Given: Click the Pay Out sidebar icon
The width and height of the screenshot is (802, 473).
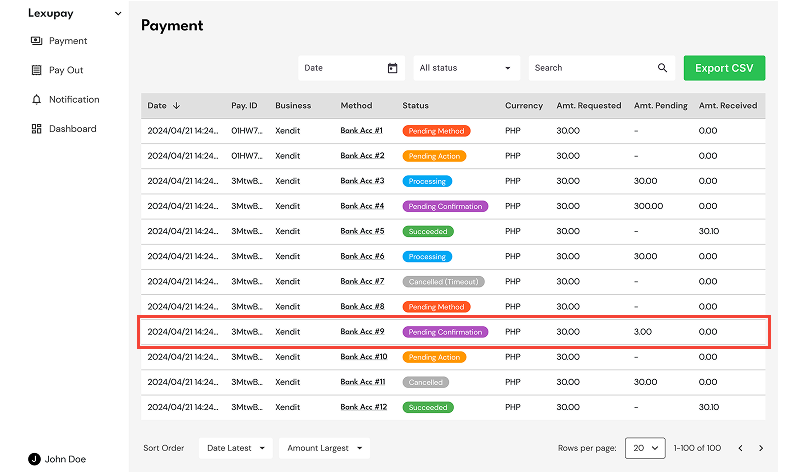Looking at the screenshot, I should (x=37, y=70).
